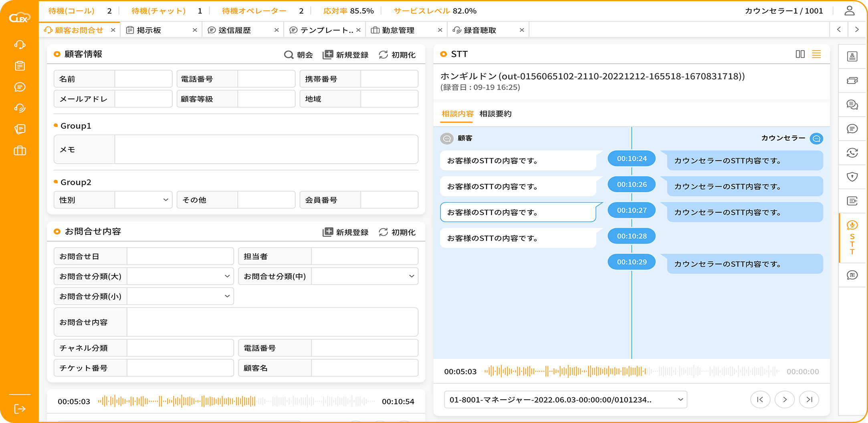Focus the 携帯番号 input field
The height and width of the screenshot is (423, 868).
[390, 79]
